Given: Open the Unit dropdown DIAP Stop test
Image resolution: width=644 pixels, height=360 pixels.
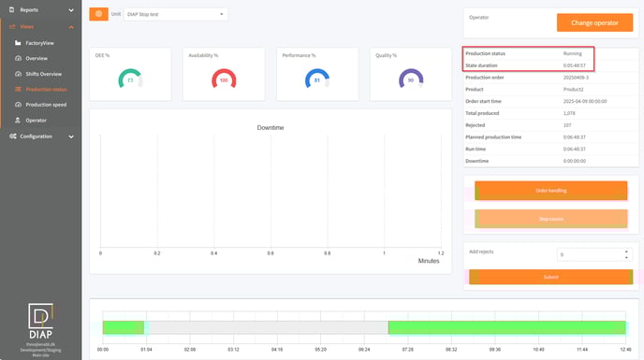Looking at the screenshot, I should [175, 14].
